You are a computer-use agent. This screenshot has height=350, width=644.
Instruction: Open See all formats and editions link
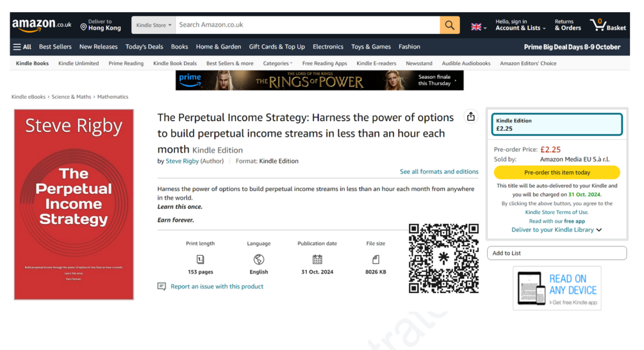click(439, 172)
